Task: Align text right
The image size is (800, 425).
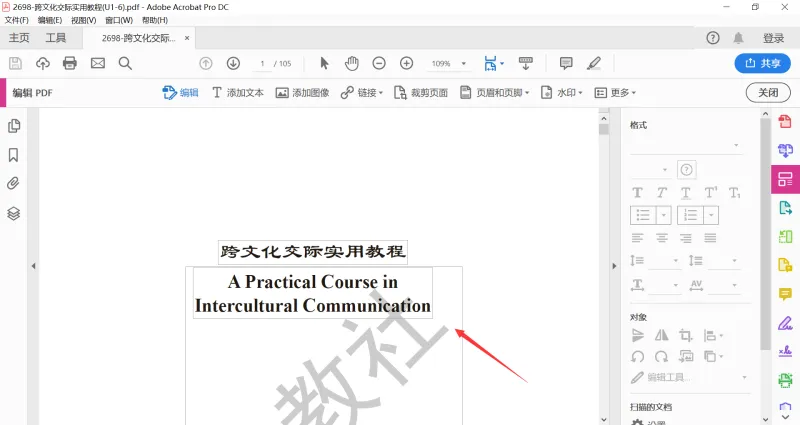Action: tap(686, 238)
